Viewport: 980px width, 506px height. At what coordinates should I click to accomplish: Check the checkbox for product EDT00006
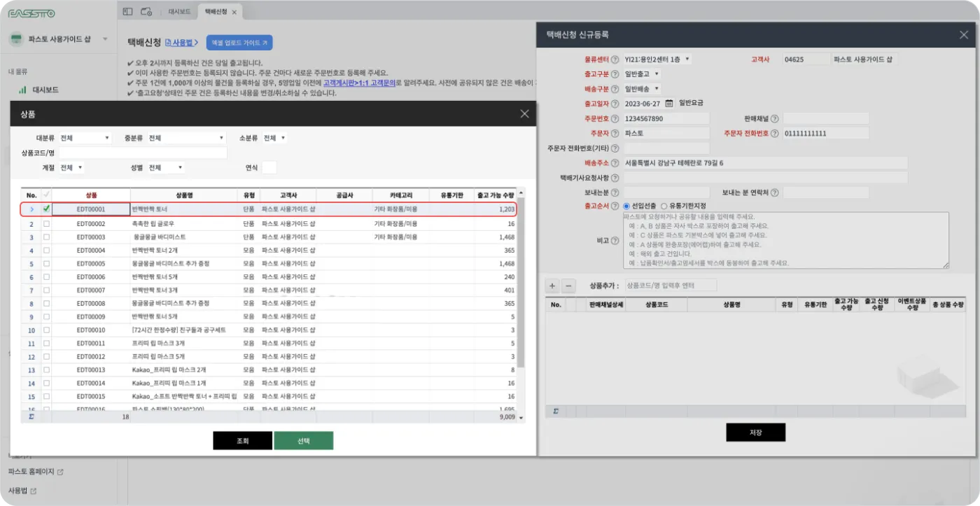(46, 277)
